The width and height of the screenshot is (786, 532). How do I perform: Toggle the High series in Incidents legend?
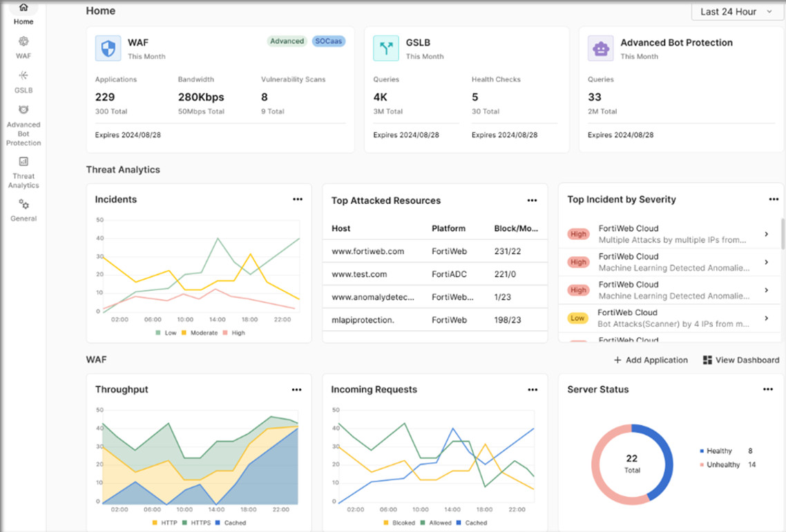(233, 333)
